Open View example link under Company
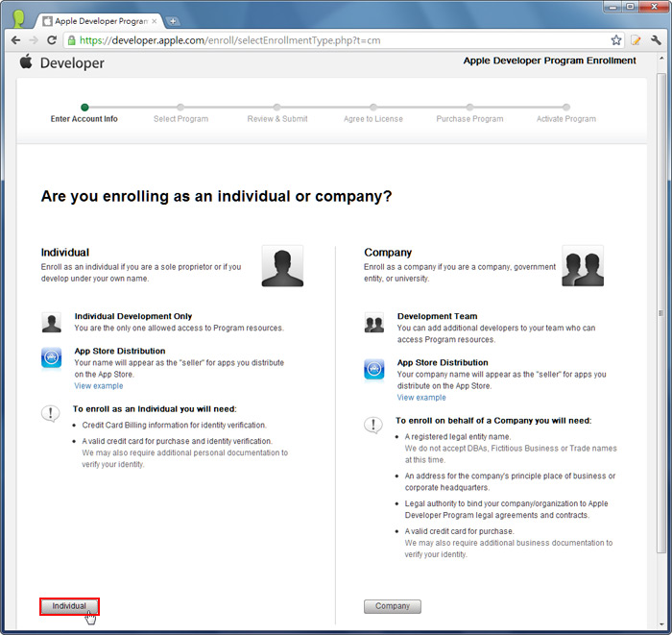 (421, 398)
